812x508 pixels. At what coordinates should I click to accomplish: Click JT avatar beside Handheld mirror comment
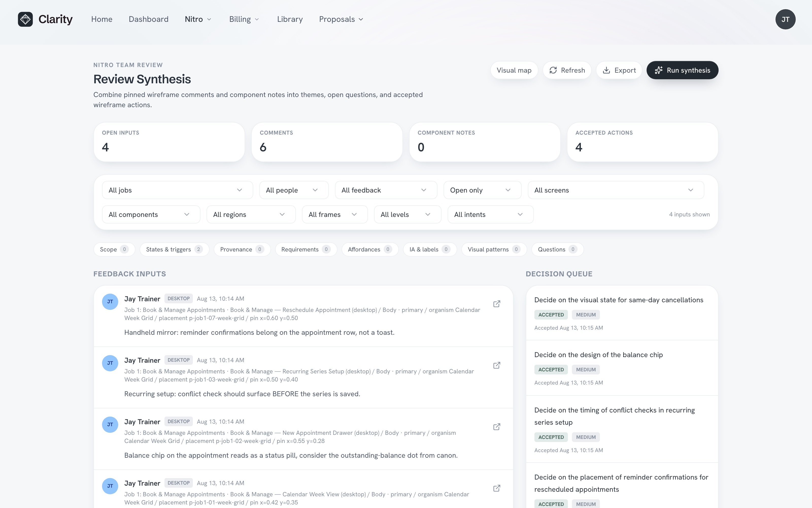coord(110,302)
